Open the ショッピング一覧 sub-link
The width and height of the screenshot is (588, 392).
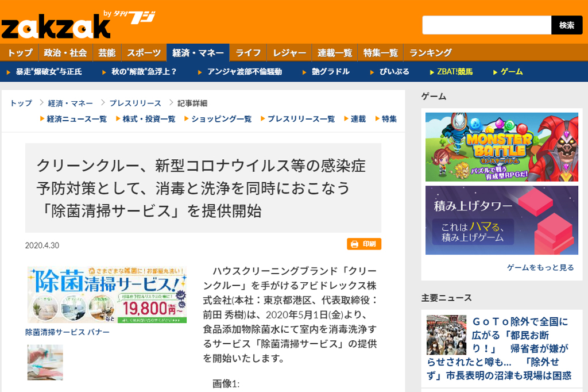click(x=221, y=119)
